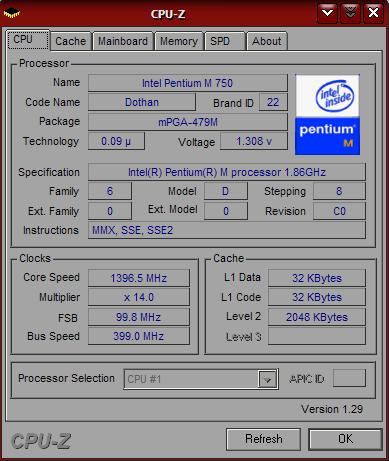Click the single down-arrow title bar button
The width and height of the screenshot is (389, 461).
point(328,13)
